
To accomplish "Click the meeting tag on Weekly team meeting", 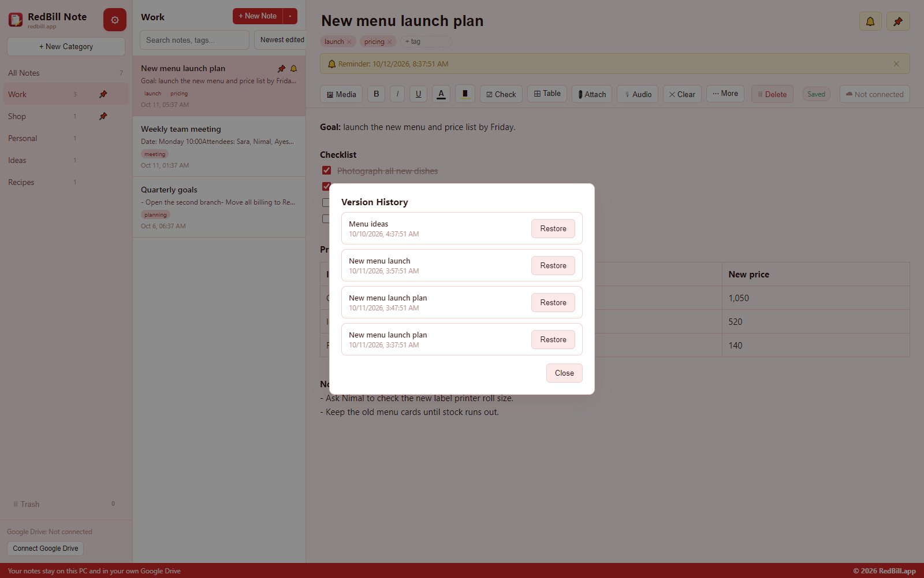I will pos(155,154).
